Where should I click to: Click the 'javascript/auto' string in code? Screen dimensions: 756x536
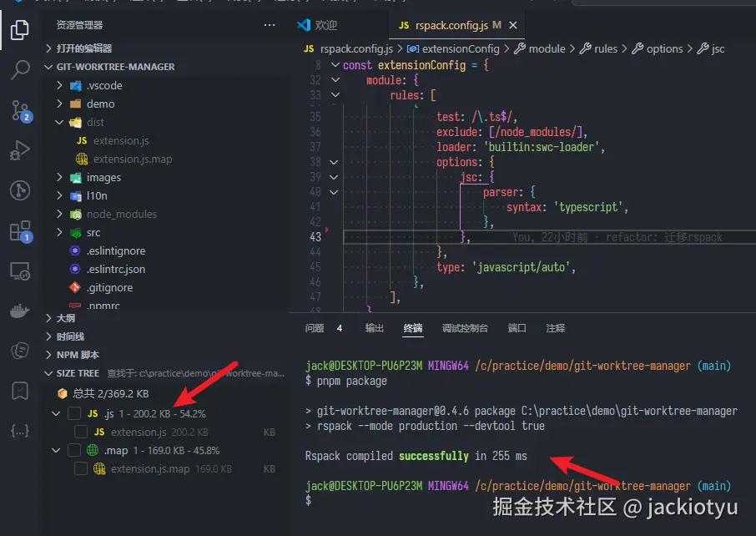tap(521, 267)
